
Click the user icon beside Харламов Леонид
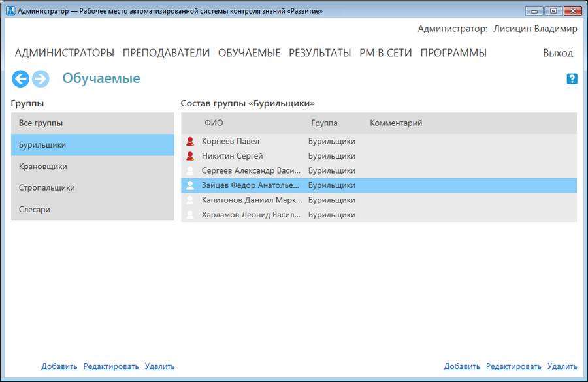[190, 214]
